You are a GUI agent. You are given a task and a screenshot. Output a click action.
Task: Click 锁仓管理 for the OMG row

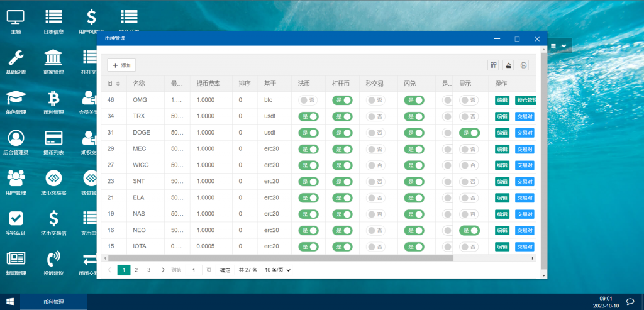pos(526,100)
